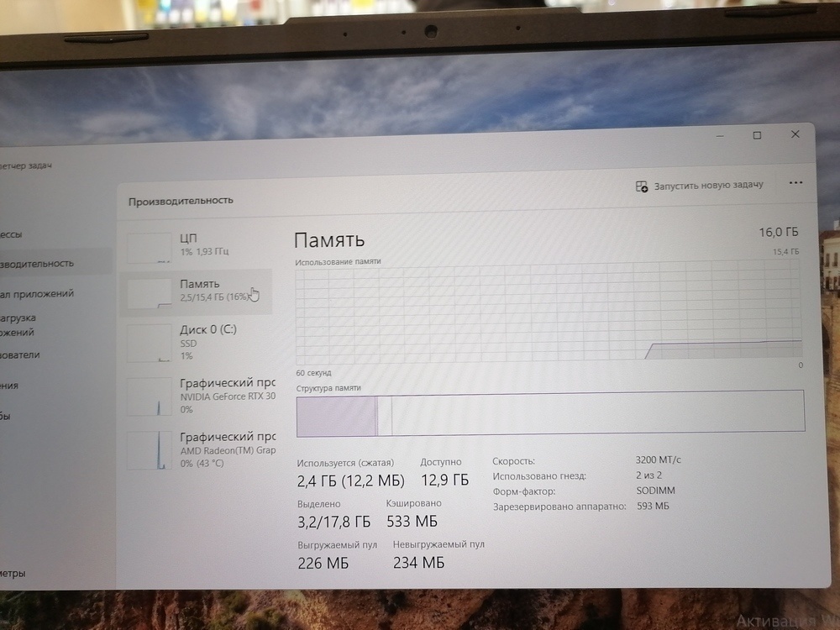
Task: Go to Журнал приложений in sidebar
Action: [38, 294]
